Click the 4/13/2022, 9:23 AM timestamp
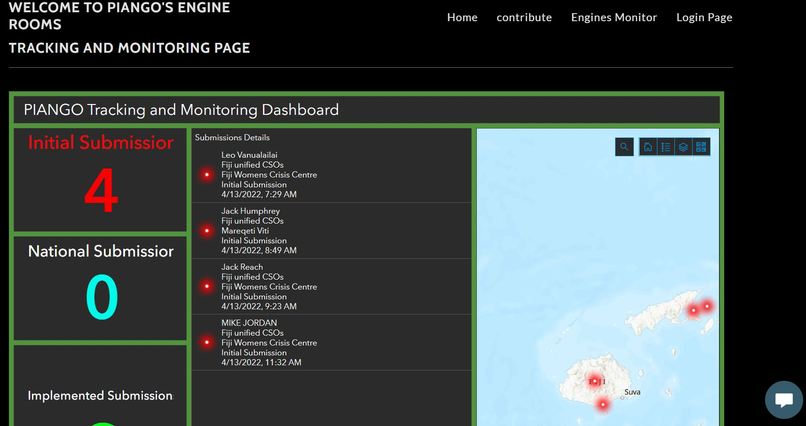The height and width of the screenshot is (426, 806). [259, 306]
